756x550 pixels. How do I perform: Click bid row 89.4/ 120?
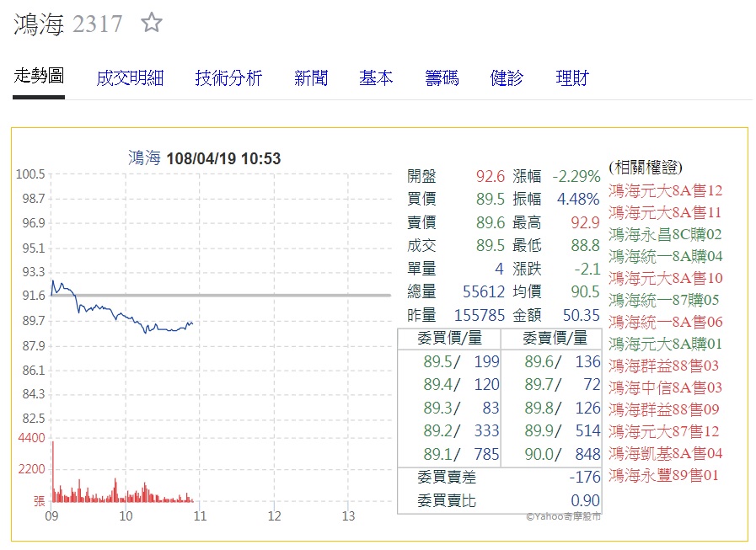461,385
